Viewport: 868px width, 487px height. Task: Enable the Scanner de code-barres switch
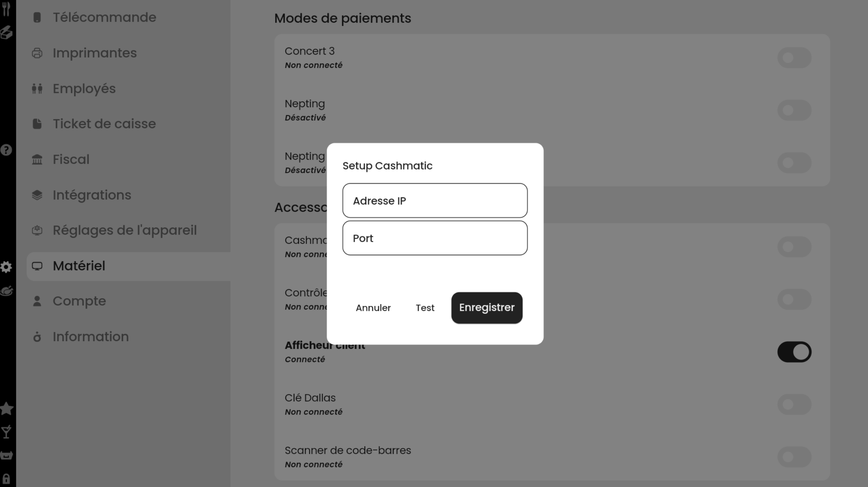click(794, 457)
